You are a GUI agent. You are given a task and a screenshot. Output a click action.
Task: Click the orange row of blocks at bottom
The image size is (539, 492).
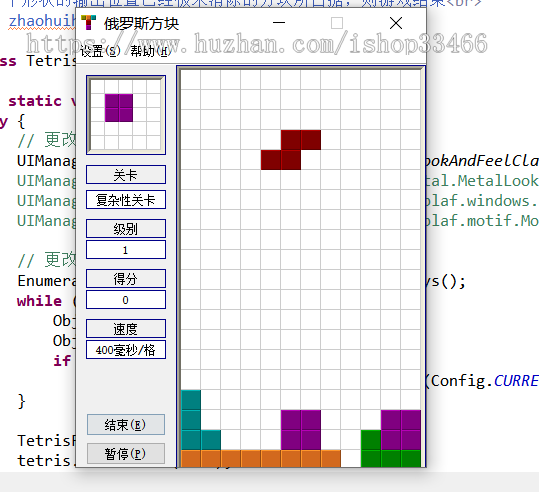(261, 459)
